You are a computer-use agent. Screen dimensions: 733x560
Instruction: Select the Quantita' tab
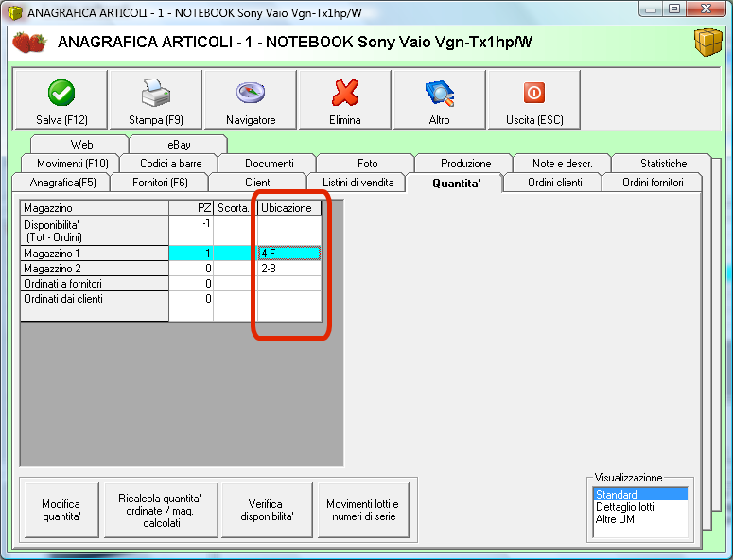(x=456, y=183)
